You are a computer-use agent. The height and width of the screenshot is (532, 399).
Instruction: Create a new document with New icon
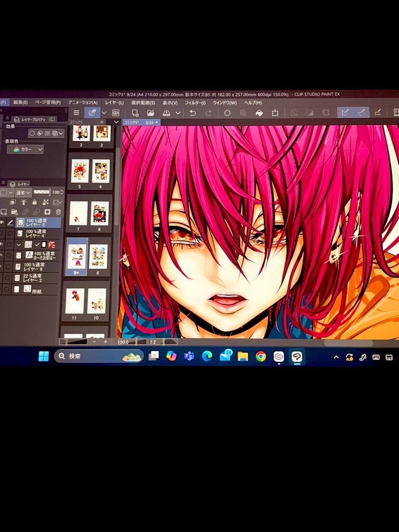[135, 113]
